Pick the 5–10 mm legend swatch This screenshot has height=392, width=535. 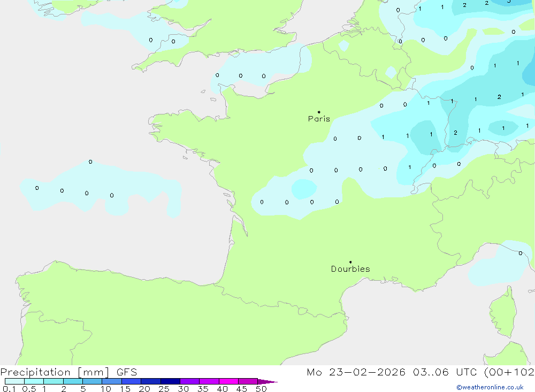[x=92, y=381]
